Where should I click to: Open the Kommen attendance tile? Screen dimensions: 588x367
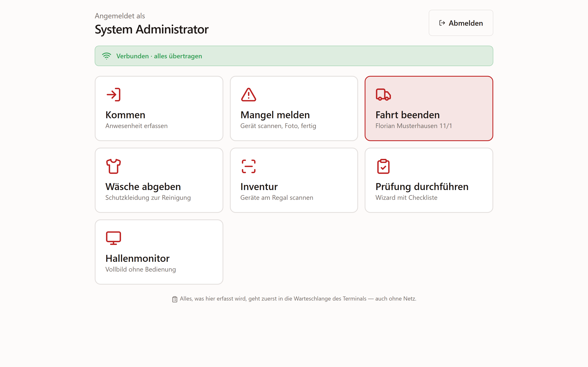point(159,108)
